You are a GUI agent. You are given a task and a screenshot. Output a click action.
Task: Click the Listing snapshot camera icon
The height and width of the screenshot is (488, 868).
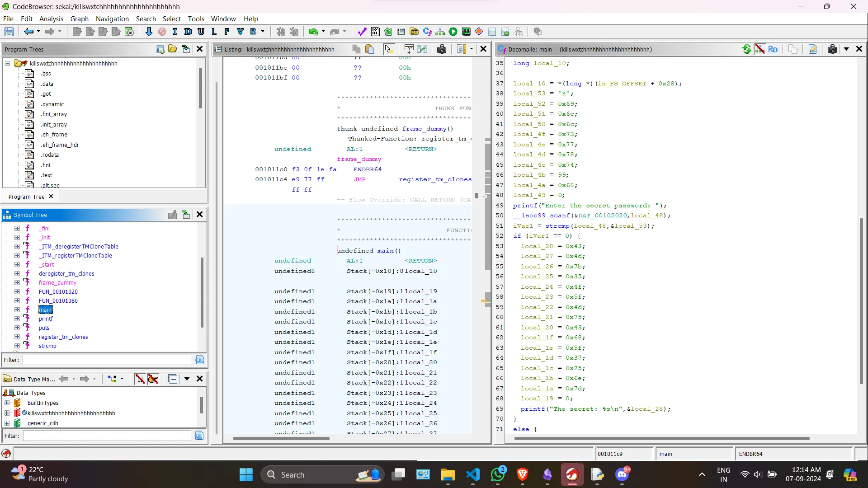point(442,49)
